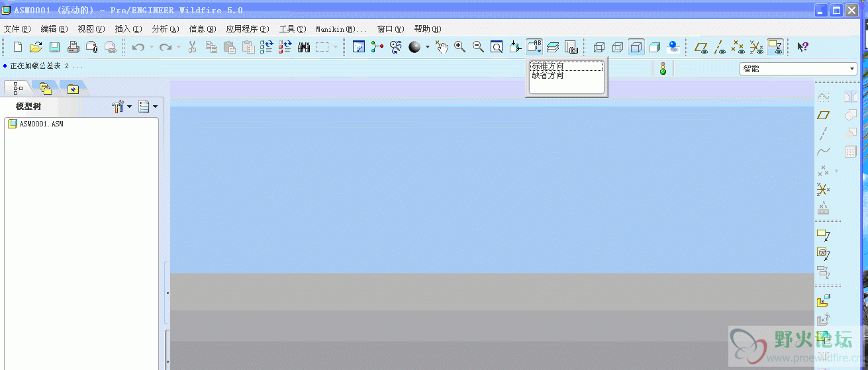868x370 pixels.
Task: Open the 分析 menu
Action: [x=166, y=29]
